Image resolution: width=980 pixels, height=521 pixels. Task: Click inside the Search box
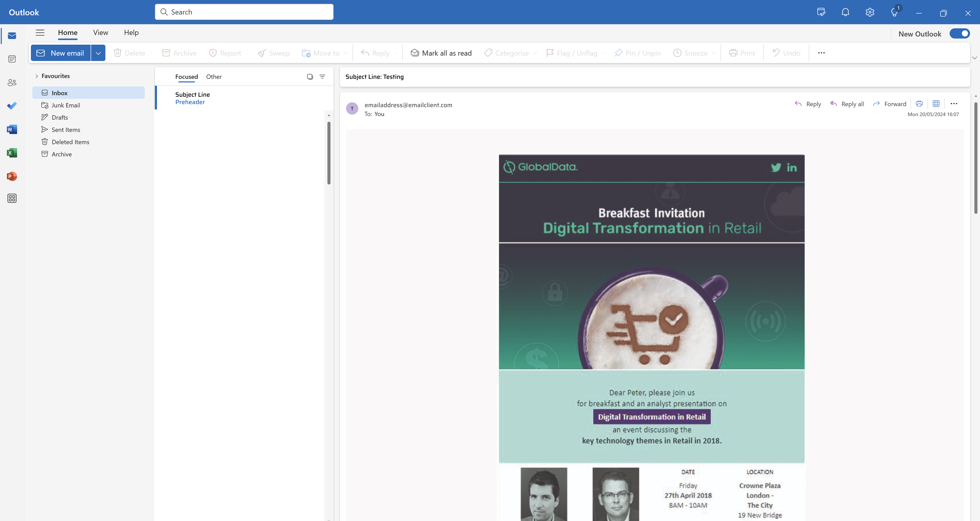(244, 12)
